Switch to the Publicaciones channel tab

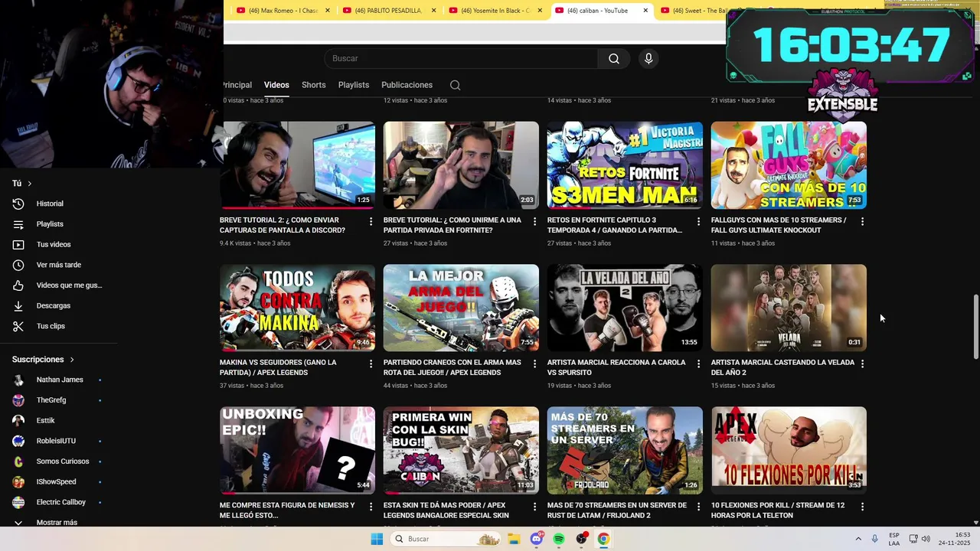[x=407, y=85]
